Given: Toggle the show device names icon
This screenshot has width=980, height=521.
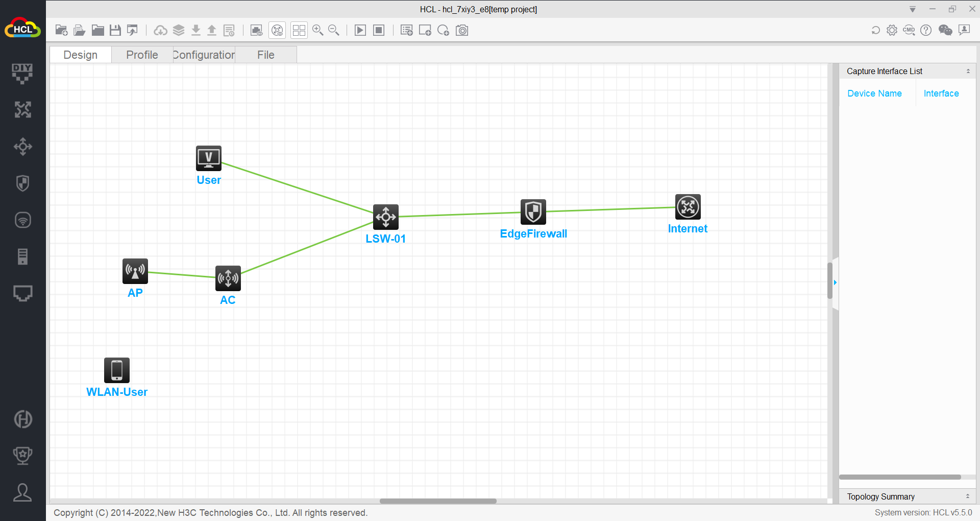Looking at the screenshot, I should tap(277, 30).
